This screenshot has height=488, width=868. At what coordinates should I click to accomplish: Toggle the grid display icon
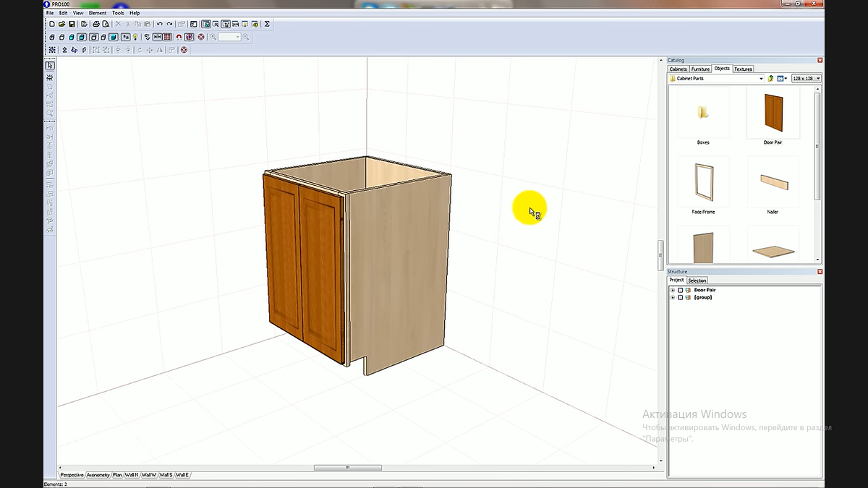tap(167, 37)
